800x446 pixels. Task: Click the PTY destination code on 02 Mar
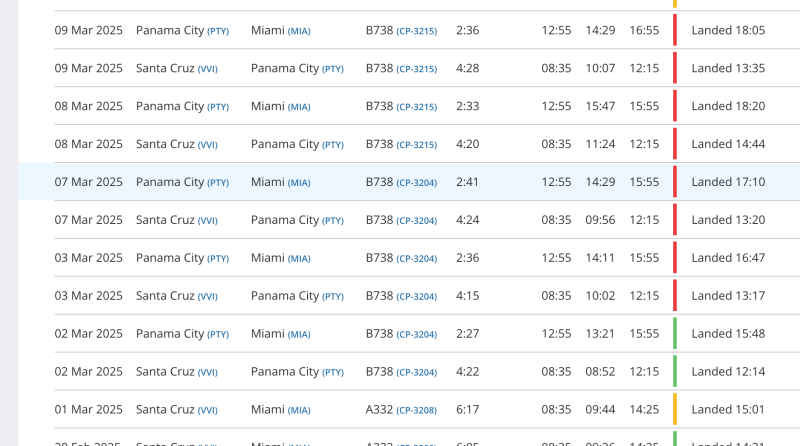click(x=333, y=372)
